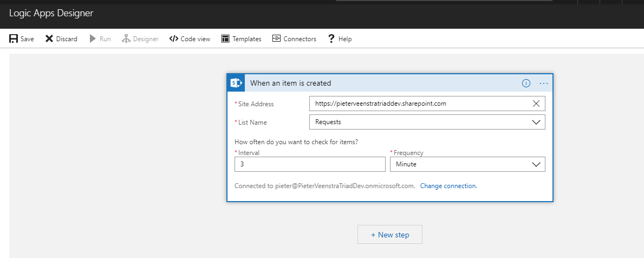Image resolution: width=644 pixels, height=258 pixels.
Task: Click the 'Frequency' field label
Action: coord(408,153)
